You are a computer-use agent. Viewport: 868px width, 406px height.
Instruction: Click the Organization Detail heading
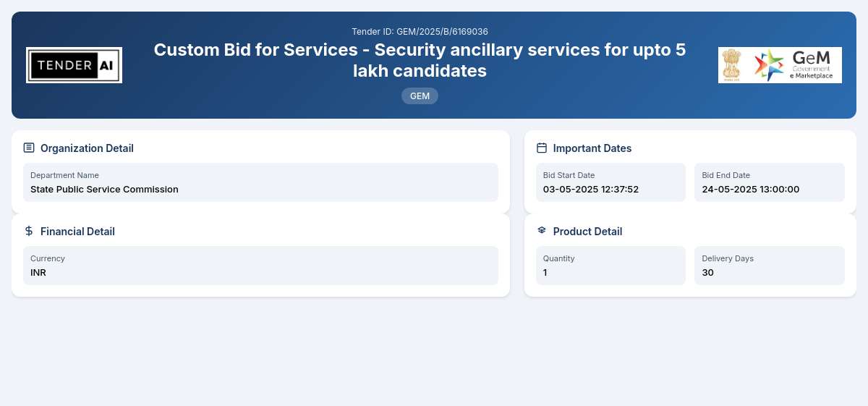pyautogui.click(x=87, y=148)
